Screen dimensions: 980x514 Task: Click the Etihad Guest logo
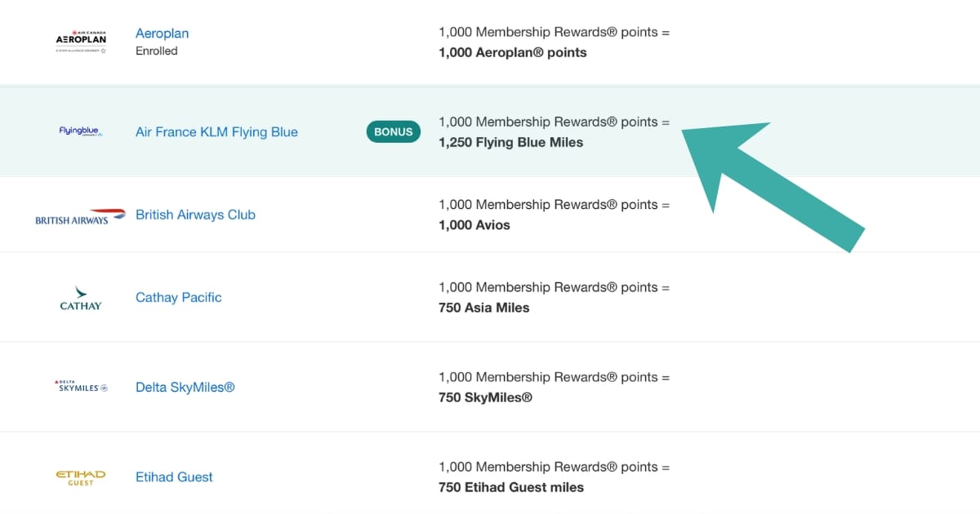[80, 477]
